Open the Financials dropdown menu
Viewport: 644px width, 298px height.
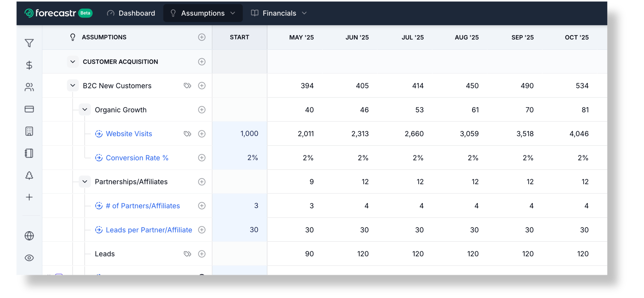(x=279, y=13)
